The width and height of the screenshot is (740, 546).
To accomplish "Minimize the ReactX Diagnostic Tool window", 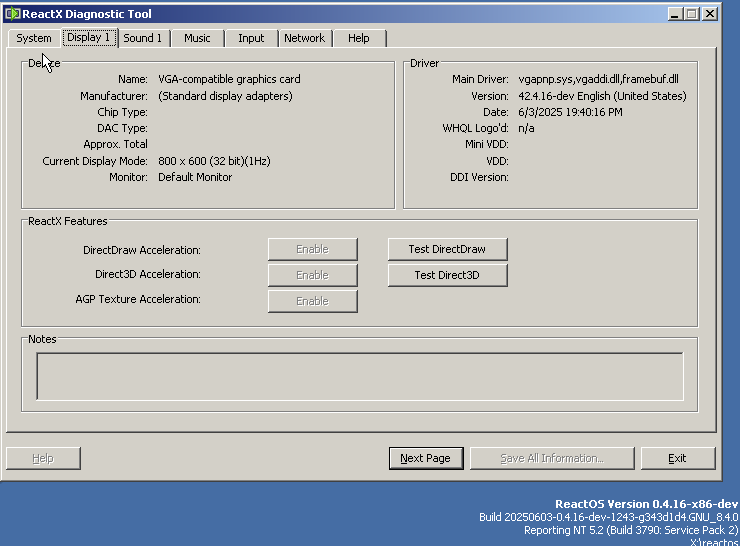I will (675, 14).
